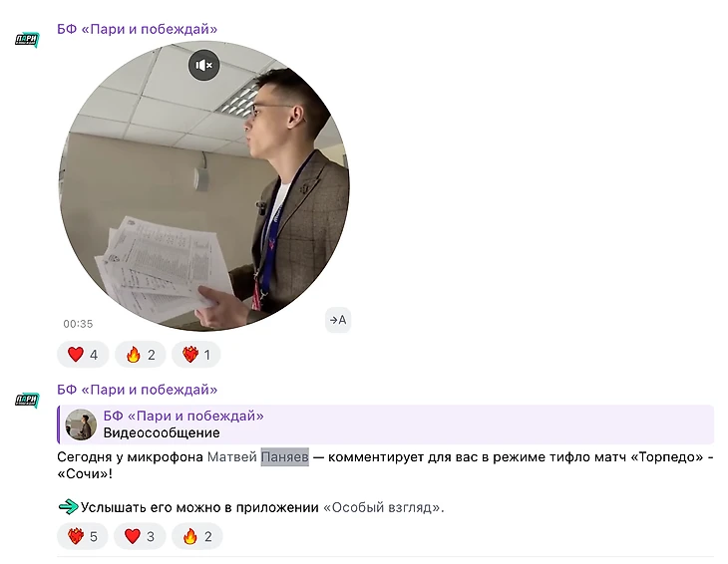
Task: Click burning heart reaction with count 1
Action: [x=195, y=355]
